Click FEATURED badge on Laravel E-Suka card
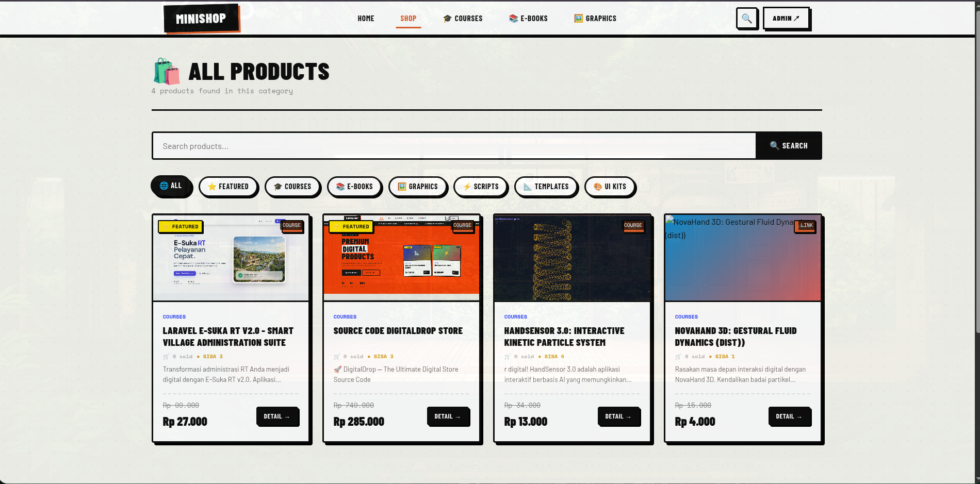The image size is (980, 484). pos(181,226)
